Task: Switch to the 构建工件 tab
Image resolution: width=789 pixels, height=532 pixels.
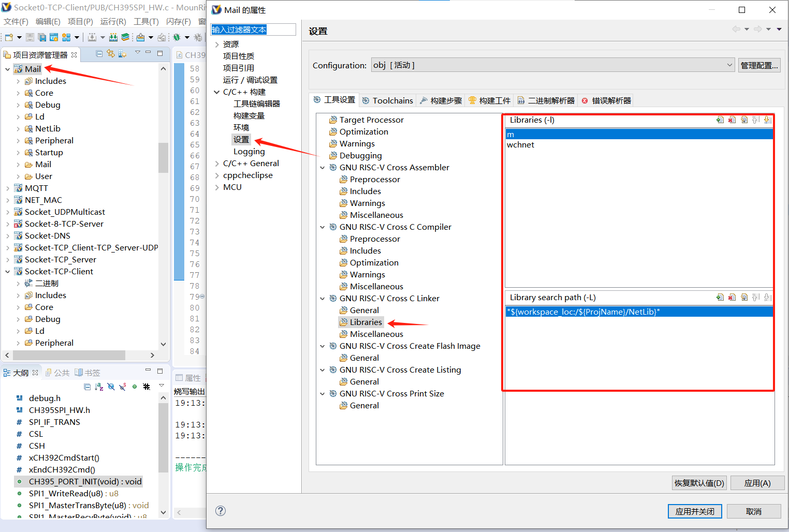Action: click(x=490, y=100)
